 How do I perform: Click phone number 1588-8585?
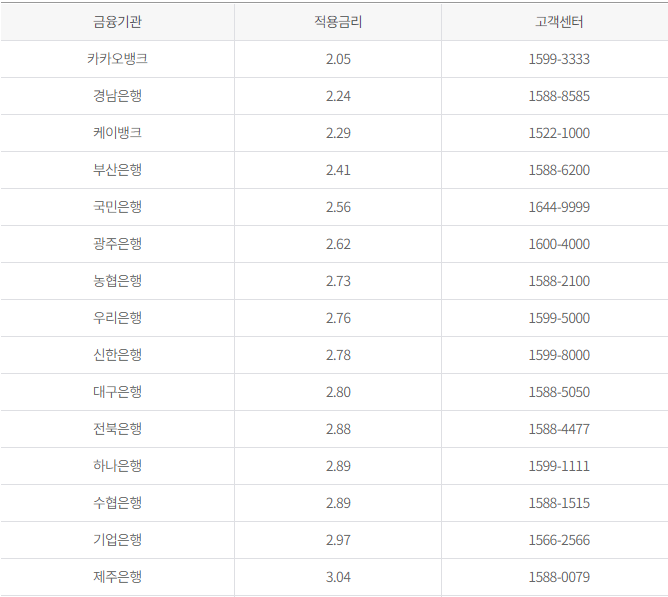pos(559,96)
